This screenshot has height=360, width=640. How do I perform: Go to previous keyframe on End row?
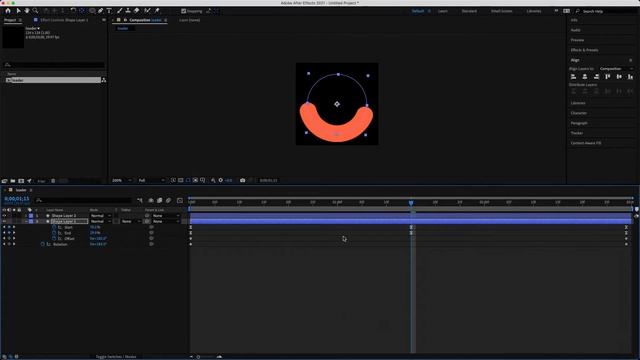tap(4, 233)
